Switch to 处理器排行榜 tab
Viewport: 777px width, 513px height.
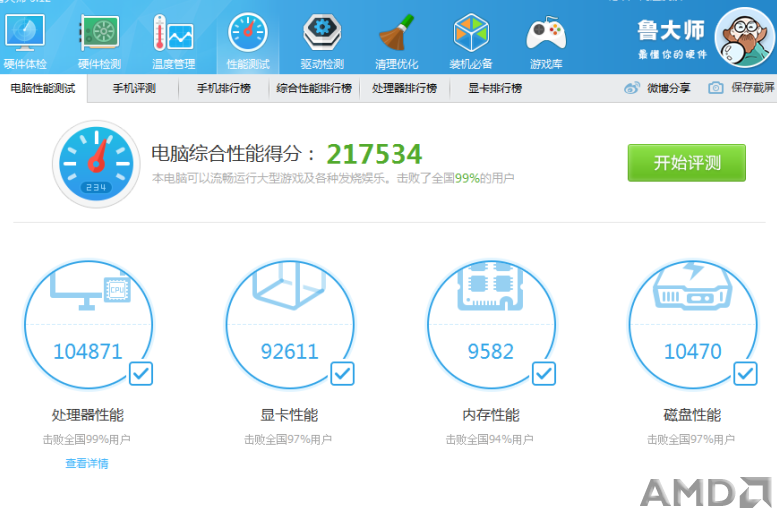[404, 89]
